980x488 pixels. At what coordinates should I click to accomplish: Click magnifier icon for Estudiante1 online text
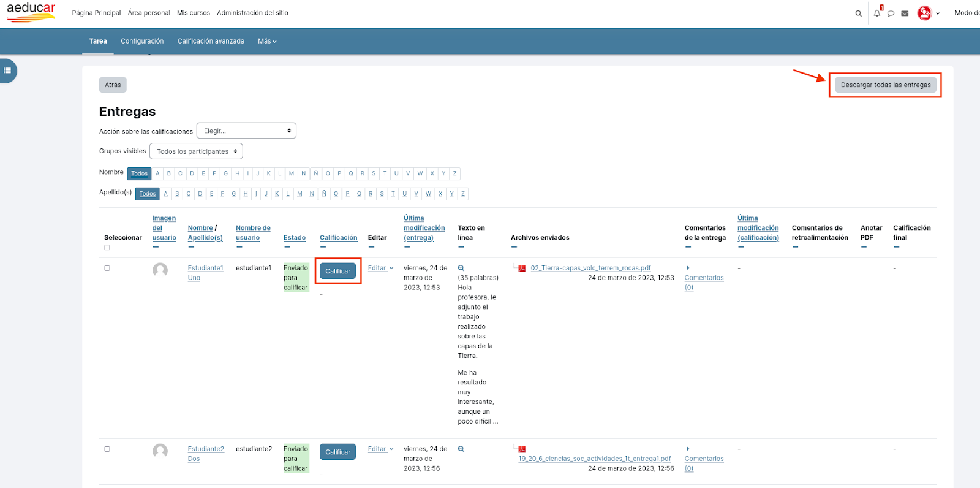pyautogui.click(x=461, y=268)
